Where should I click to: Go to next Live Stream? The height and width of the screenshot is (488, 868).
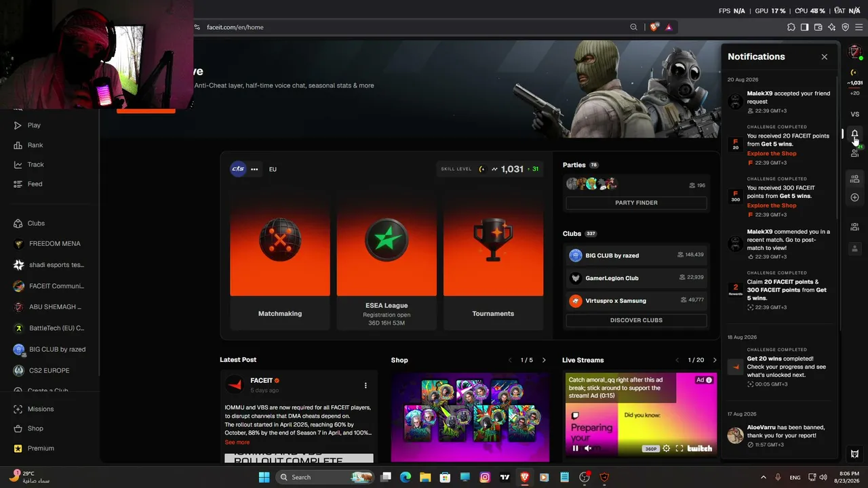pyautogui.click(x=714, y=361)
